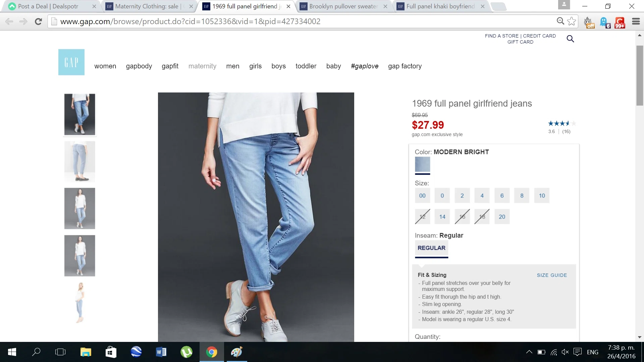644x362 pixels.
Task: Open the site search magnifier icon
Action: point(570,39)
